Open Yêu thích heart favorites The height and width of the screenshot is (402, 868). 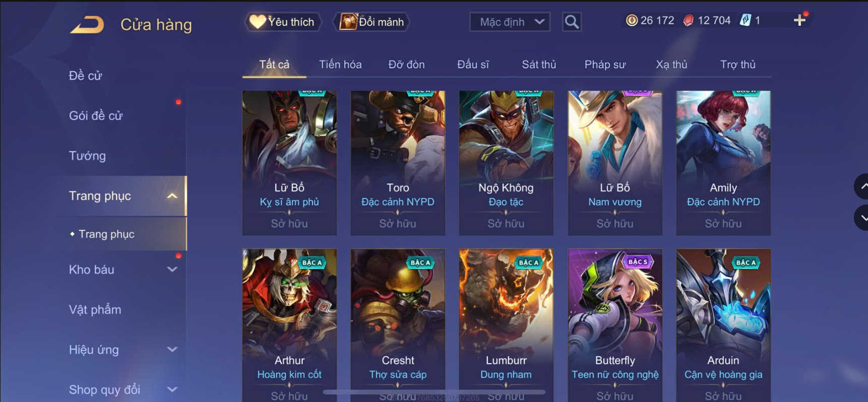coord(282,22)
